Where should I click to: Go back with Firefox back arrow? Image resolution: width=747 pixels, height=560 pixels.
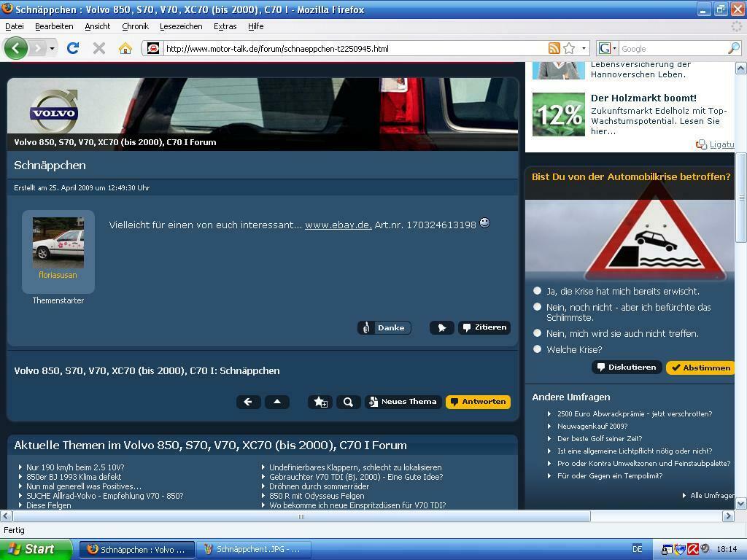tap(15, 48)
